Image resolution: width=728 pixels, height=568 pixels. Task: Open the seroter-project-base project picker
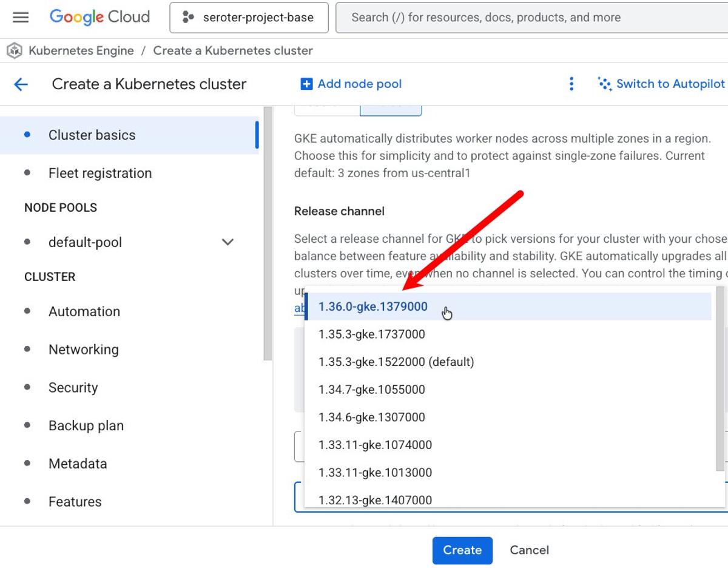pos(249,18)
